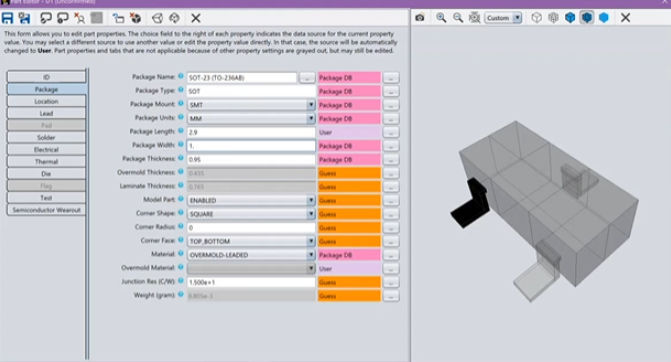
Task: Click the browse button inside Package Name field
Action: coord(307,78)
